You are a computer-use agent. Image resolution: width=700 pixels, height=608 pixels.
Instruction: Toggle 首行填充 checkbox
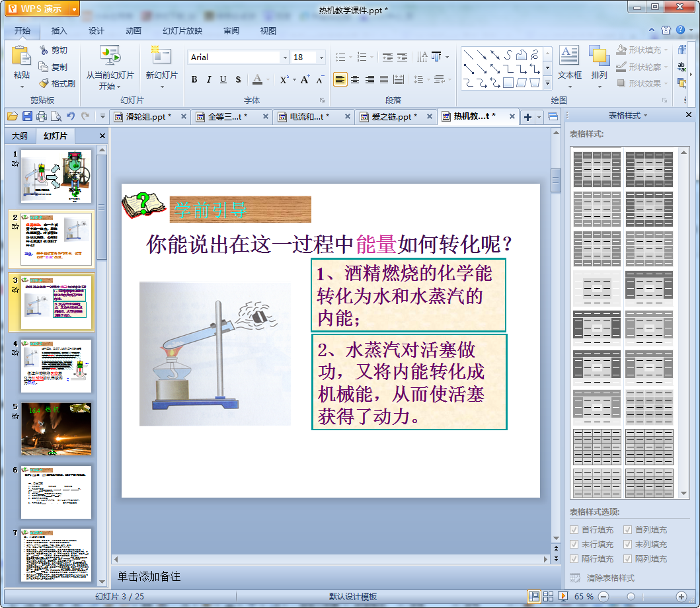tap(574, 529)
